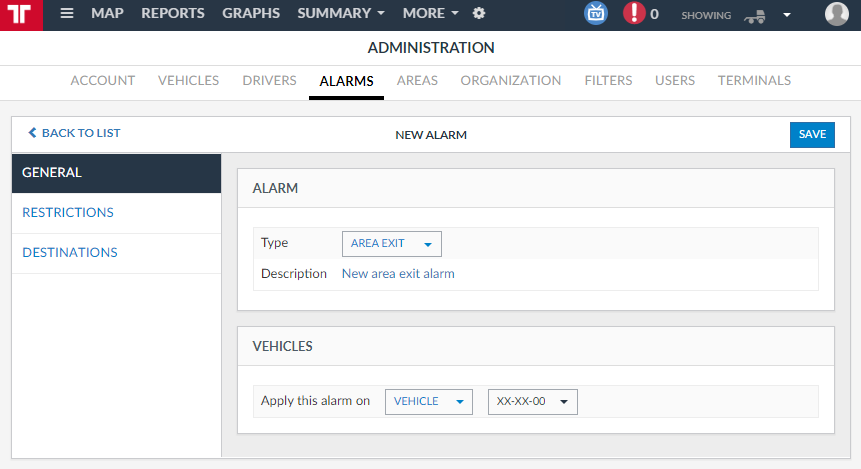Image resolution: width=861 pixels, height=469 pixels.
Task: Expand the Showing vehicles dropdown arrow
Action: click(787, 15)
